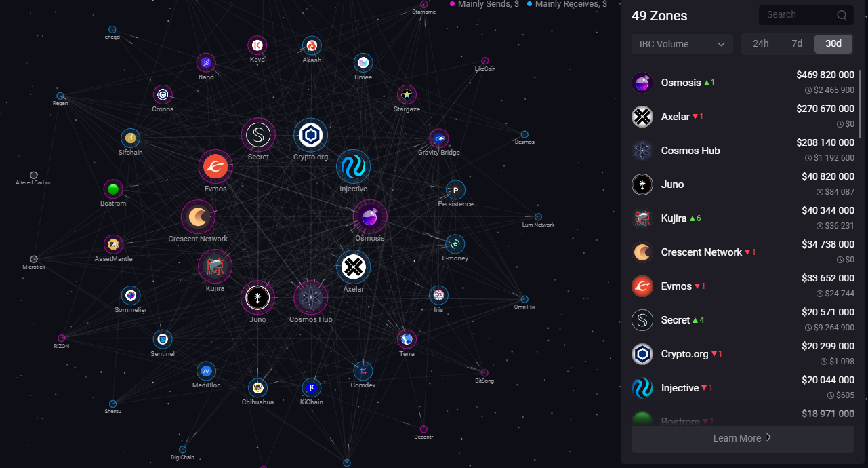
Task: Click the Shentu node
Action: click(112, 404)
